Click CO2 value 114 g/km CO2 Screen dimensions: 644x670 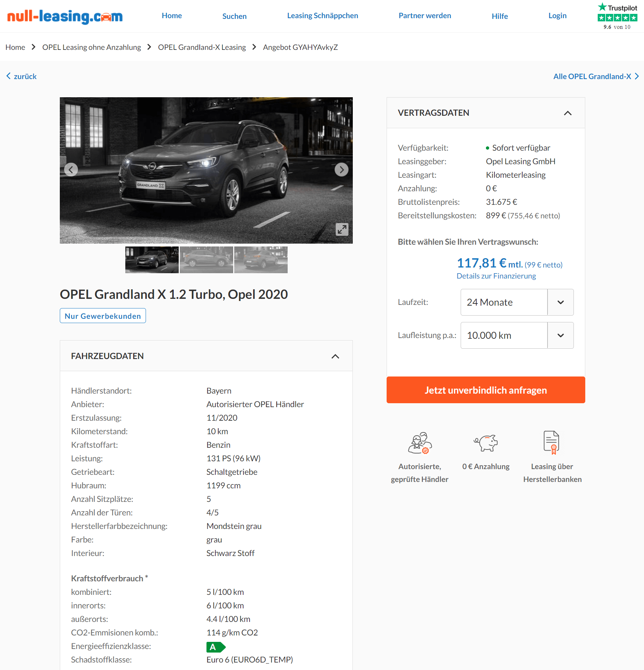pos(232,633)
